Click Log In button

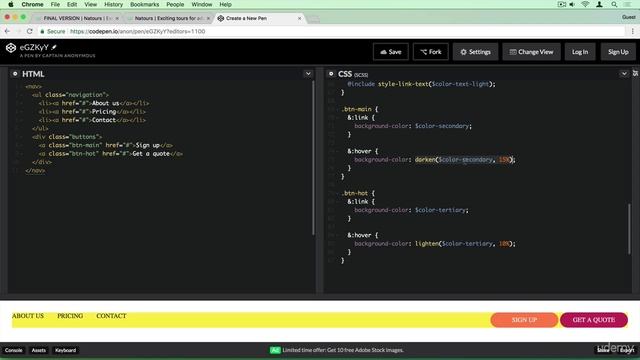tap(580, 52)
